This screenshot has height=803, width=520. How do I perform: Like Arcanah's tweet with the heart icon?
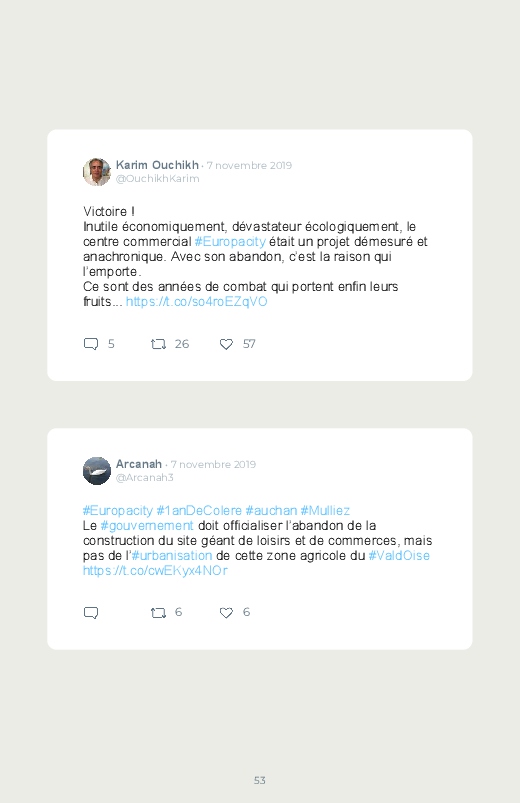click(x=226, y=612)
